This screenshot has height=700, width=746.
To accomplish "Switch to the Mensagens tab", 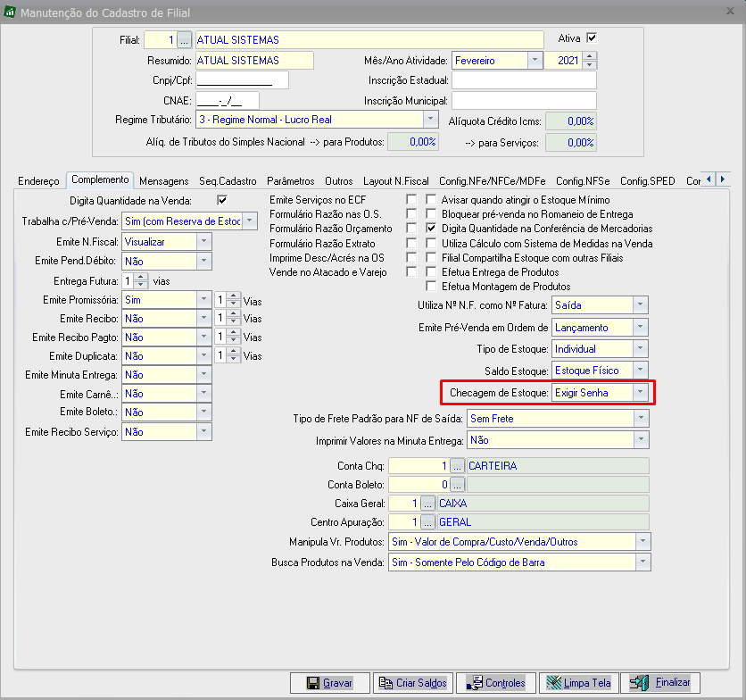I will [x=164, y=181].
